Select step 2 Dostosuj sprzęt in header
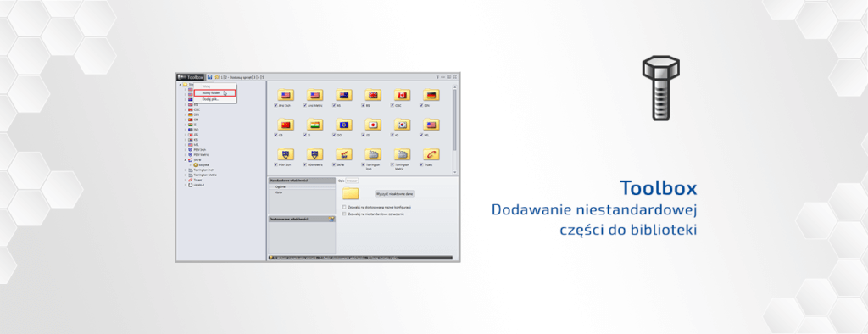868x334 pixels. coord(242,77)
